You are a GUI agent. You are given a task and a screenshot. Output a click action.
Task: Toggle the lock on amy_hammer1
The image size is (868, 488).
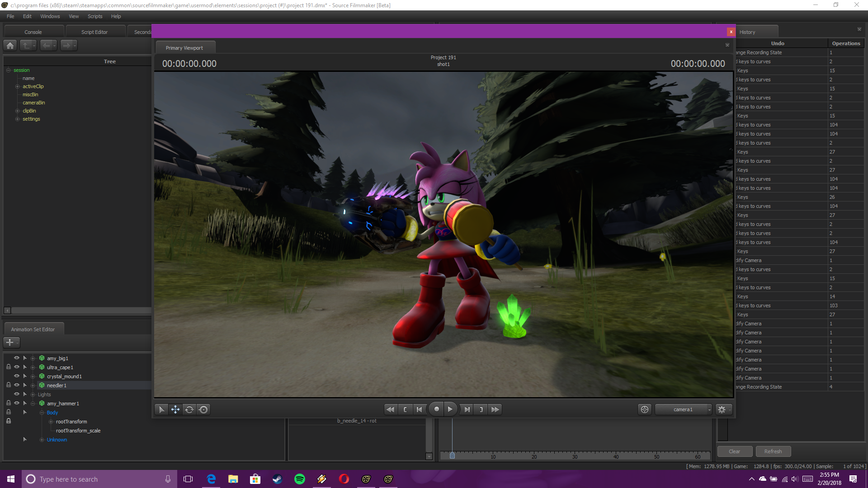click(8, 403)
